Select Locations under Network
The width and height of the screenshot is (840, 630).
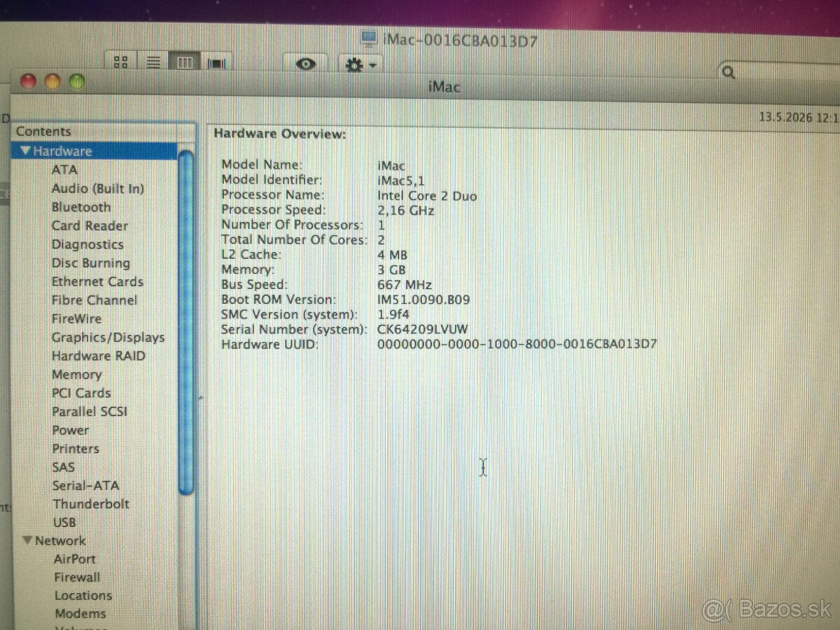coord(83,595)
